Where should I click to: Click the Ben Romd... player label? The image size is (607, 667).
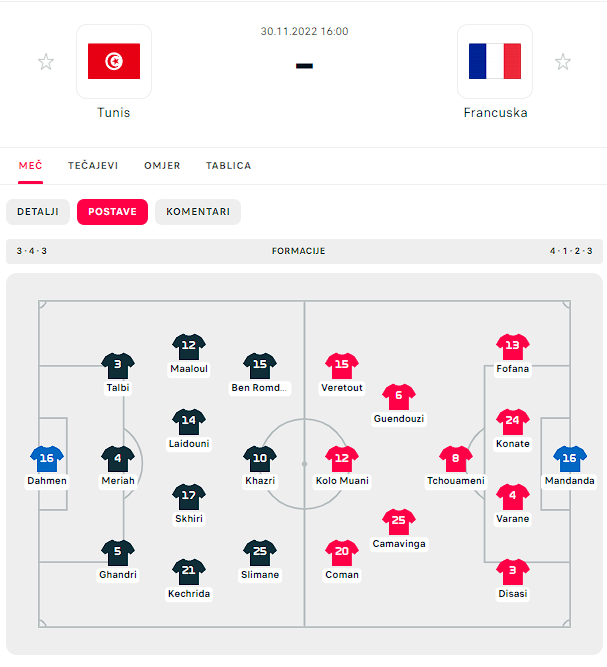259,388
